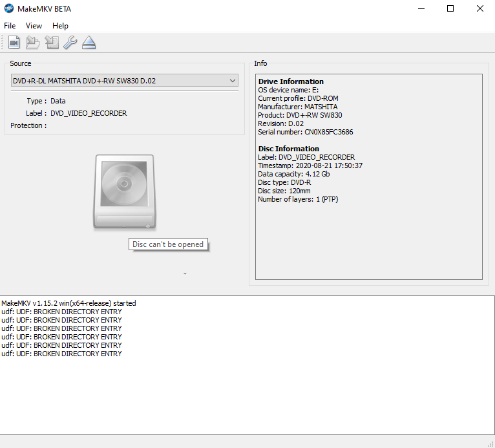The width and height of the screenshot is (495, 448).
Task: Click the Product: DVD+-RW SW830 line
Action: coord(300,115)
